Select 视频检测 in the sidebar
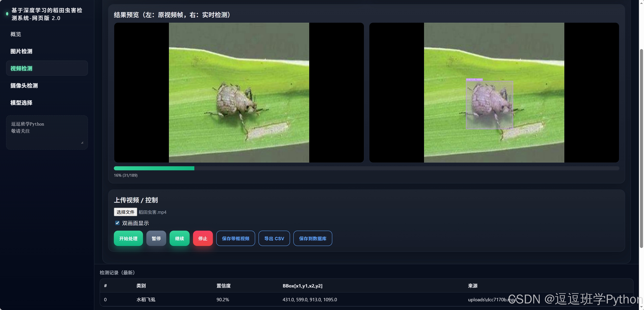The height and width of the screenshot is (310, 644). 21,68
